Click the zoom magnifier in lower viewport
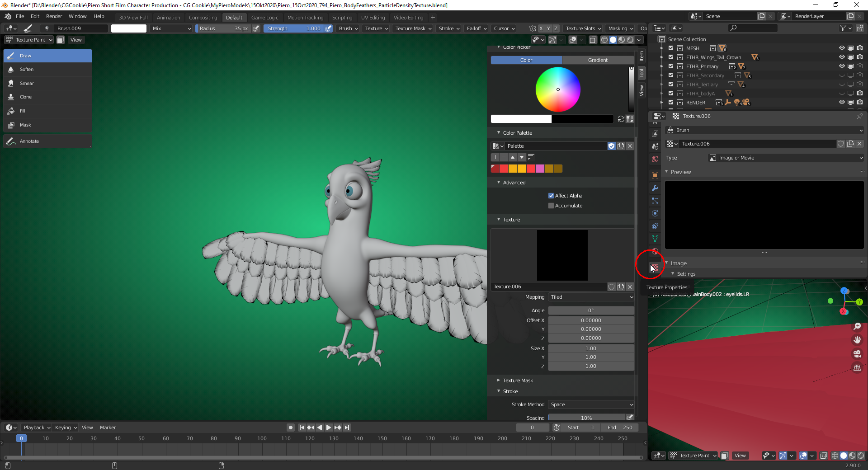 coord(857,326)
